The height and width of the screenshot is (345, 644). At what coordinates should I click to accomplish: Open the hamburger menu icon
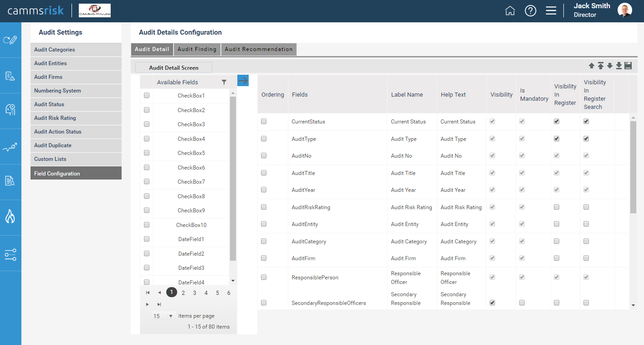(x=551, y=11)
